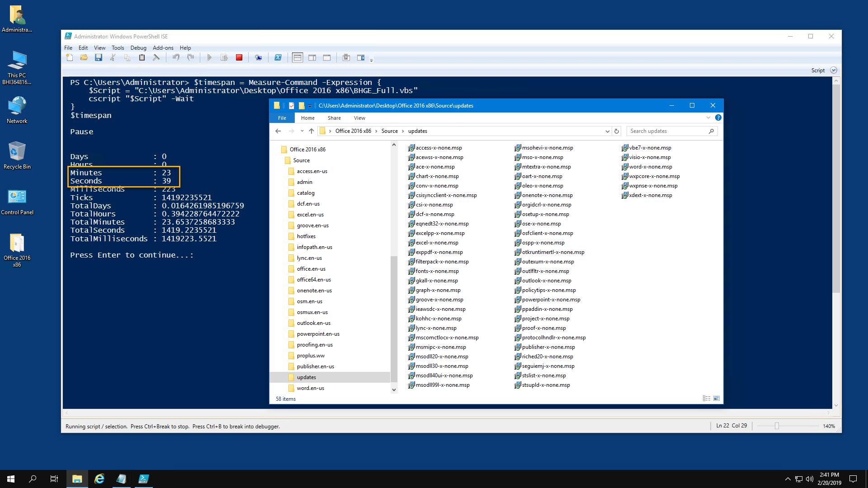868x488 pixels.
Task: Click the Explorer help question mark icon
Action: coord(718,118)
